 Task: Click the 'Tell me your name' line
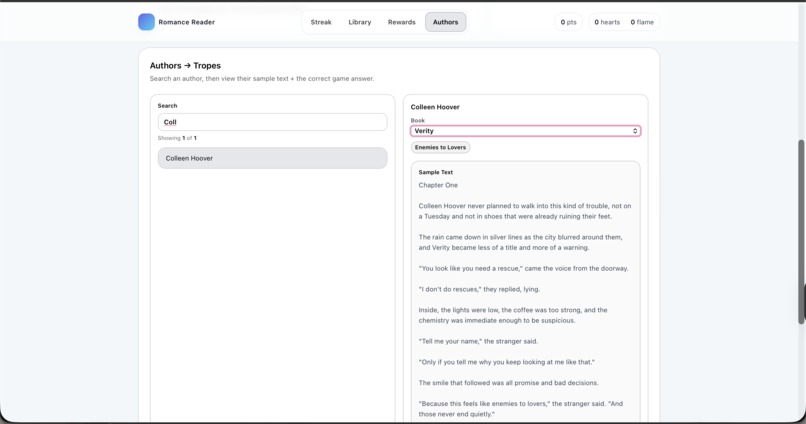pos(478,341)
